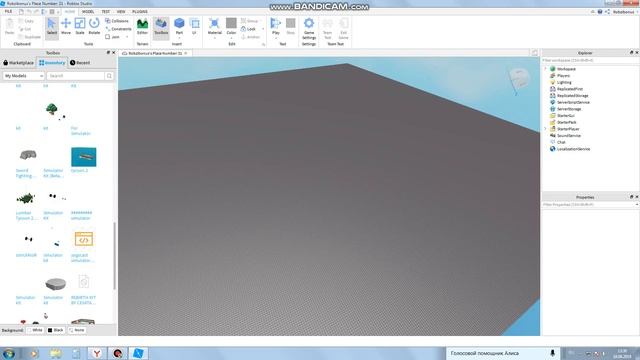Select the Workspace icon in Explorer

pyautogui.click(x=553, y=69)
